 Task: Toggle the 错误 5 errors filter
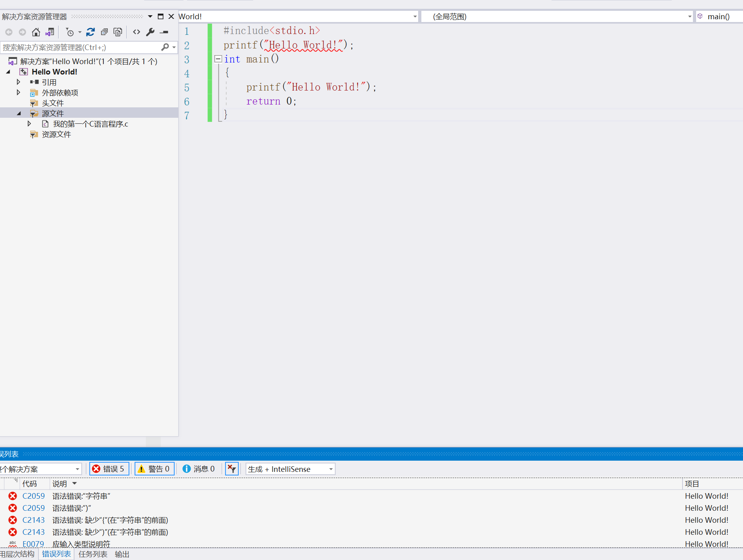point(109,469)
